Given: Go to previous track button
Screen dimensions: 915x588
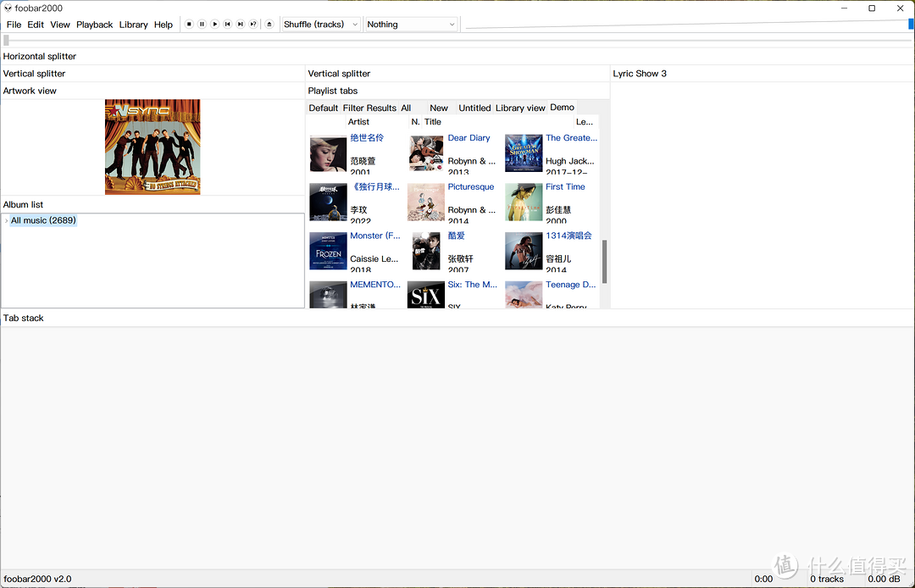Looking at the screenshot, I should tap(228, 24).
